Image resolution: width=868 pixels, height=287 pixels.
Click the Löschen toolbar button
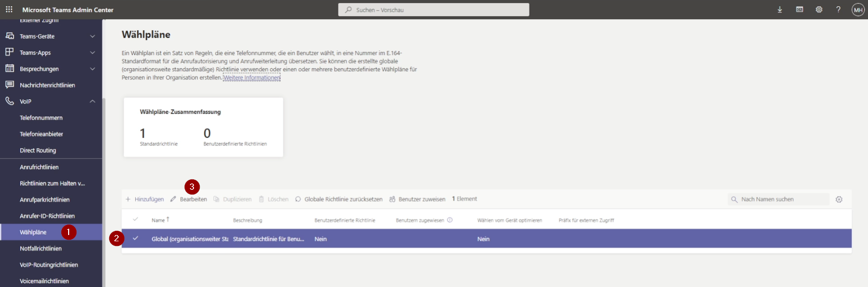[x=274, y=199]
